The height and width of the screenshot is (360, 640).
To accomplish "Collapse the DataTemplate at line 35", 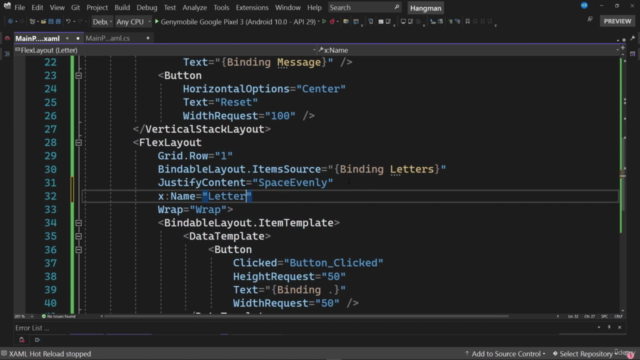I will point(78,236).
